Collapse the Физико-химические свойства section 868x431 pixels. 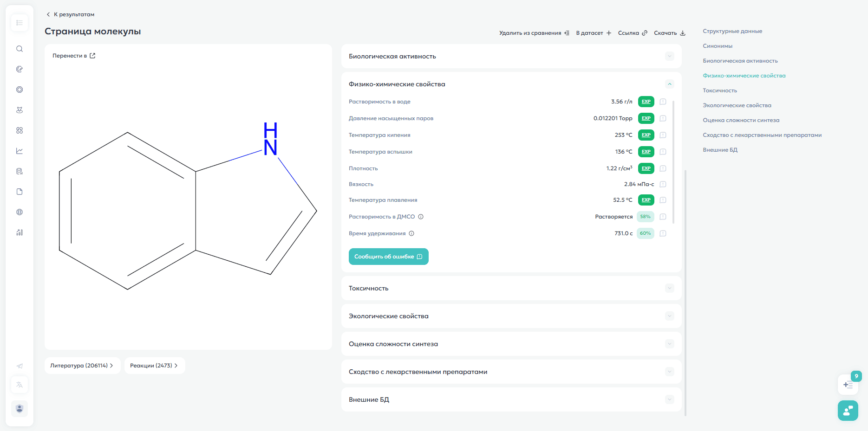pyautogui.click(x=669, y=84)
